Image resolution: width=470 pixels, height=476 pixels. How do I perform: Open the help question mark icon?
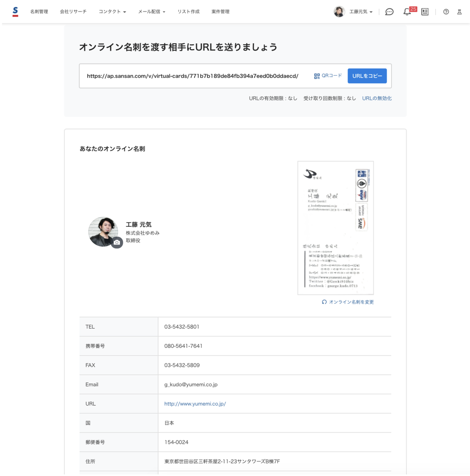coord(446,12)
